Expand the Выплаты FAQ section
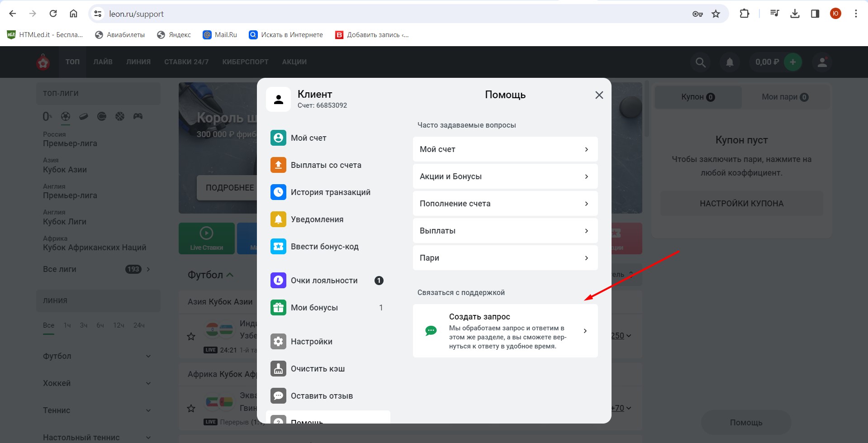The image size is (868, 443). (505, 231)
